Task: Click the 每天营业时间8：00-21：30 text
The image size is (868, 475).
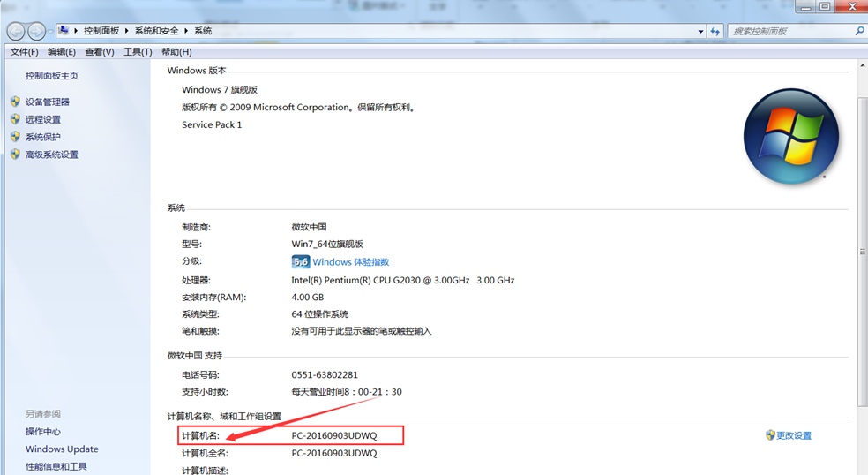Action: click(347, 392)
